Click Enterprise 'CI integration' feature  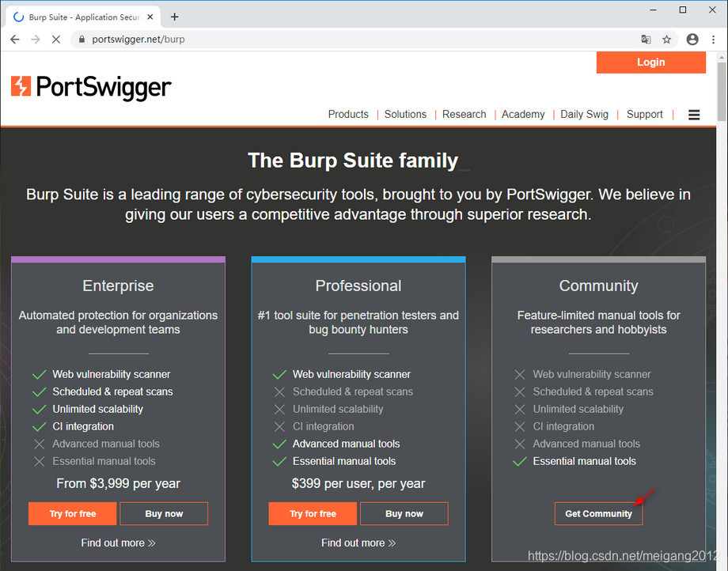[82, 426]
